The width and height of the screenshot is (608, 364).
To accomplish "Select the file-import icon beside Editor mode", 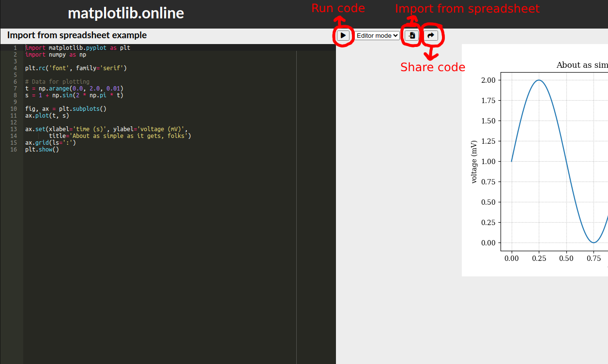I will tap(411, 35).
